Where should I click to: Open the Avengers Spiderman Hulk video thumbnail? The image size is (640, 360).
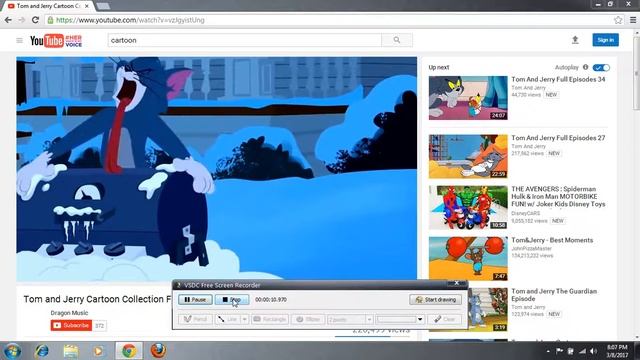(x=468, y=207)
